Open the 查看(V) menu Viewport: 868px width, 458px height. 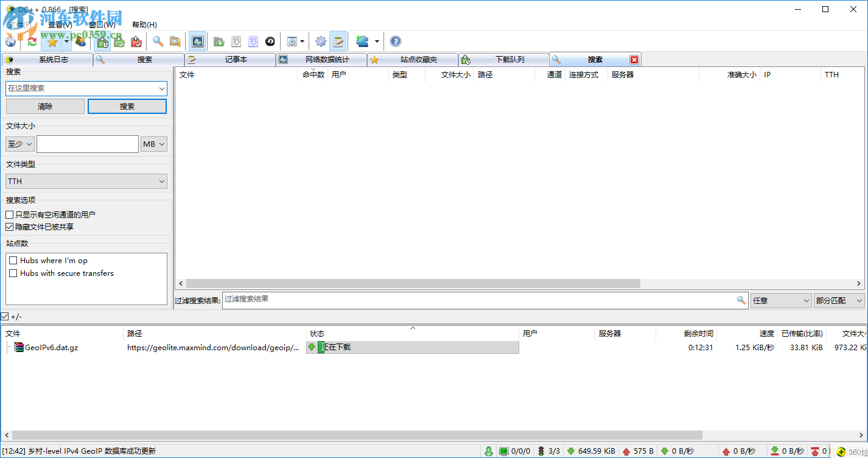(x=58, y=25)
